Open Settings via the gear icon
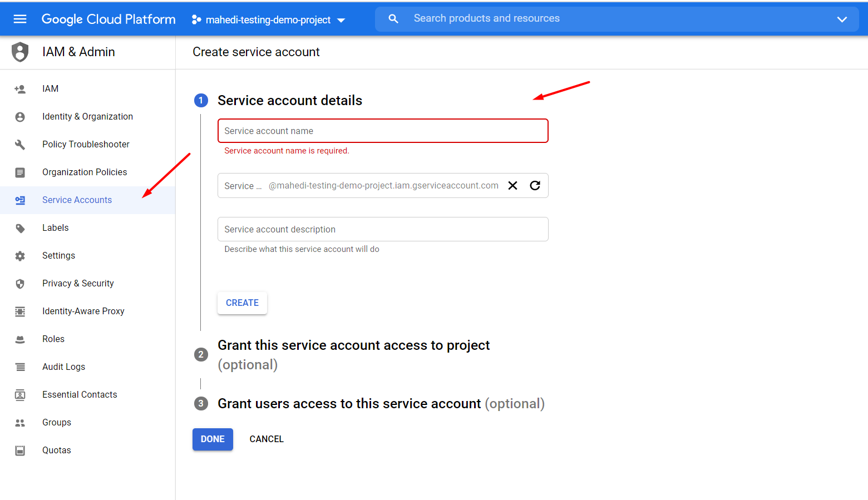 click(x=20, y=255)
